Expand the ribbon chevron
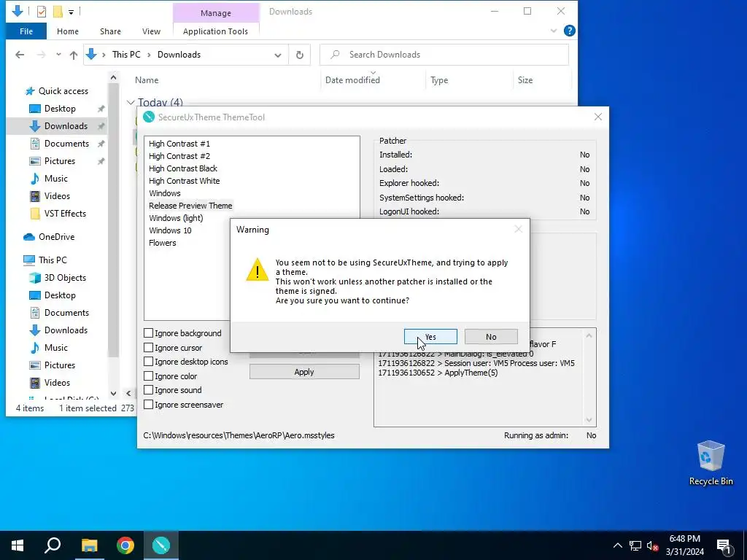The image size is (747, 560). tap(553, 31)
